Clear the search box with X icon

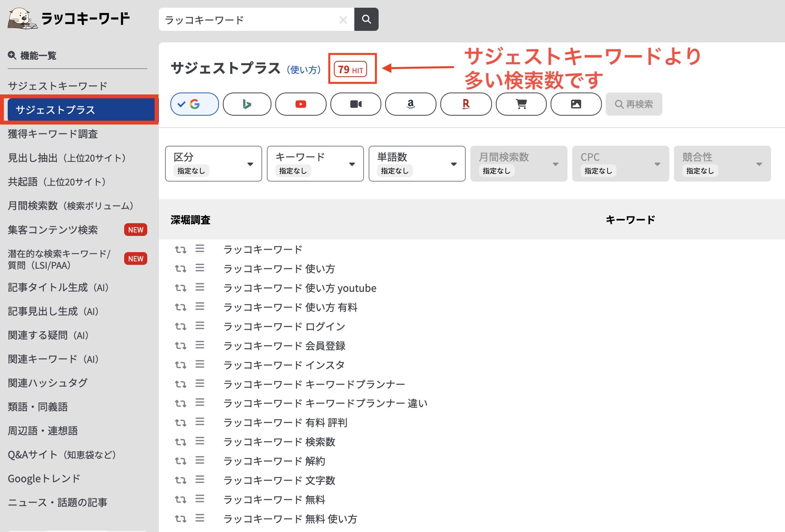(343, 20)
